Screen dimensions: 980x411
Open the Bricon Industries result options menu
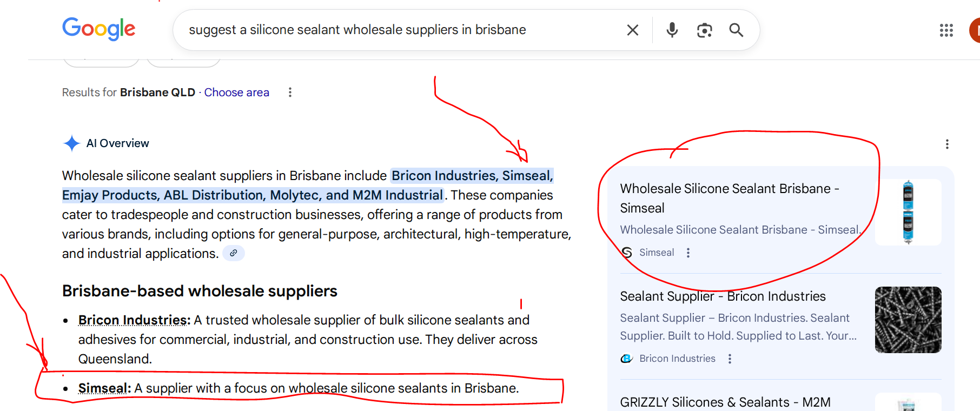[729, 358]
